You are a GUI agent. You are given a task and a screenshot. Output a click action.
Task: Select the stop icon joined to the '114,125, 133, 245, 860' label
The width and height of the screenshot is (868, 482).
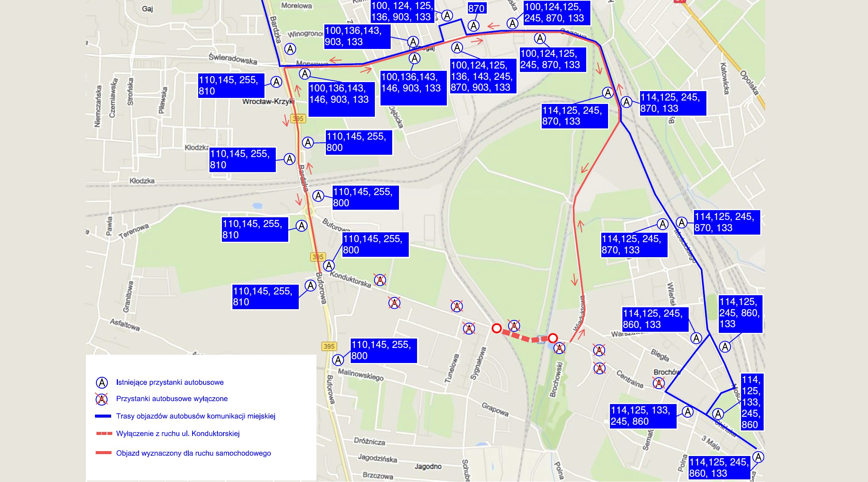pyautogui.click(x=688, y=412)
